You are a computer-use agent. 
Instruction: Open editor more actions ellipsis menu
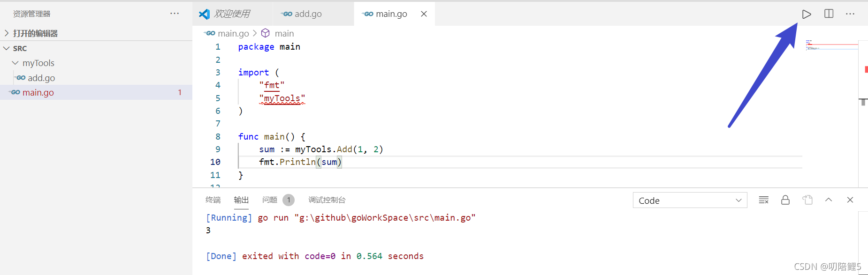tap(850, 14)
